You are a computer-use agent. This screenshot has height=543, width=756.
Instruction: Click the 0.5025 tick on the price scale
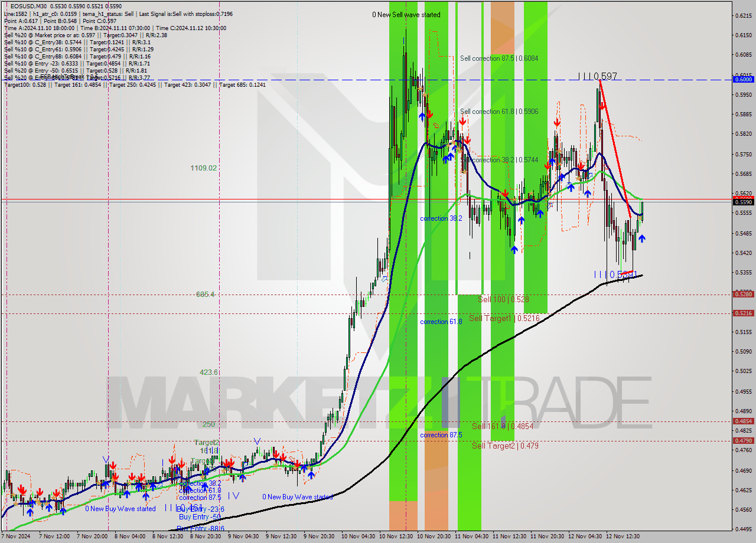point(743,371)
